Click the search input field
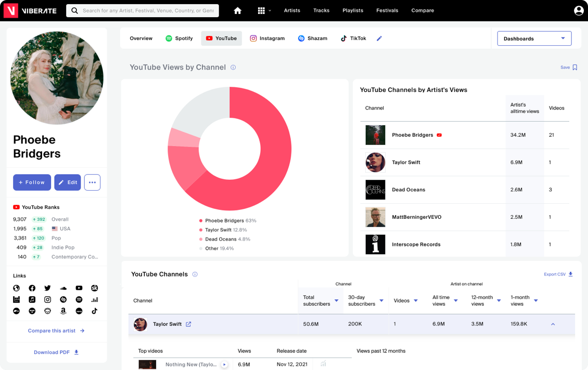 pos(143,10)
